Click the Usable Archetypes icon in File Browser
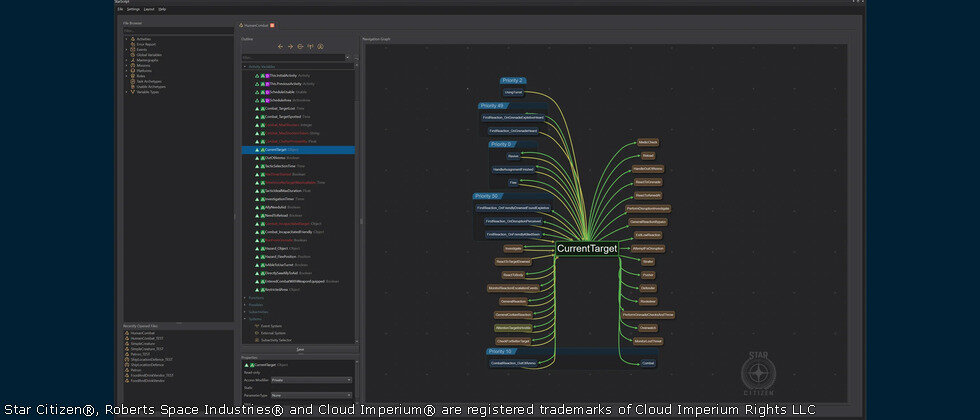Viewport: 980px width, 420px height. (x=132, y=86)
